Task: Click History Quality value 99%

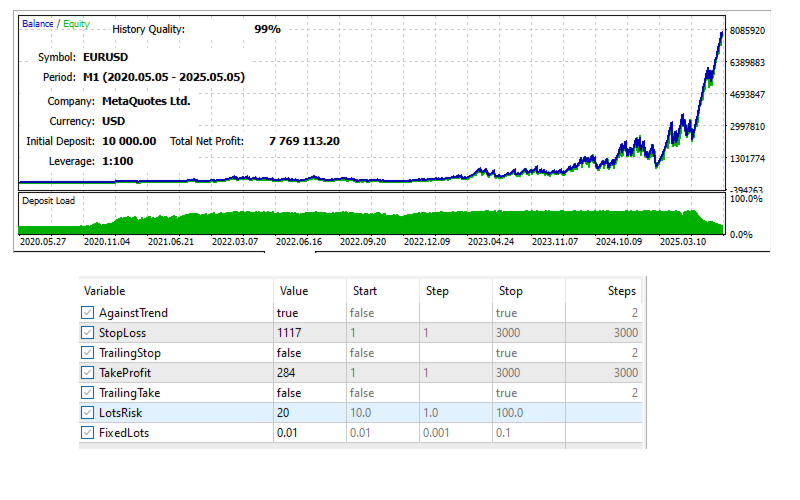Action: (267, 30)
